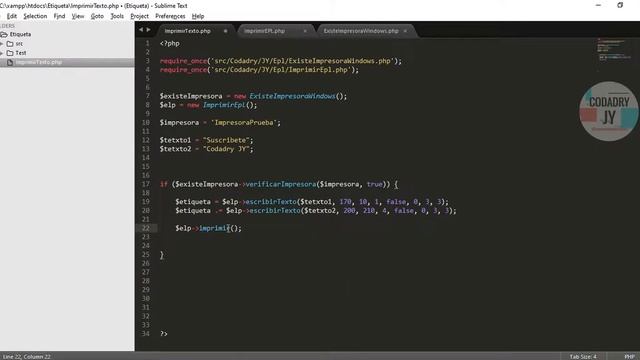The height and width of the screenshot is (360, 640).
Task: Click the $impresora variable on line 10
Action: click(x=179, y=122)
